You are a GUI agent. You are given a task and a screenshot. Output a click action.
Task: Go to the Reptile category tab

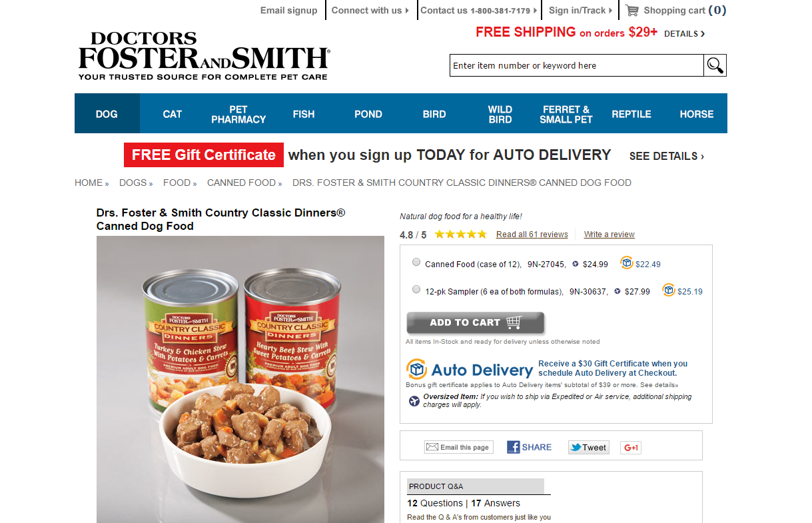(631, 114)
